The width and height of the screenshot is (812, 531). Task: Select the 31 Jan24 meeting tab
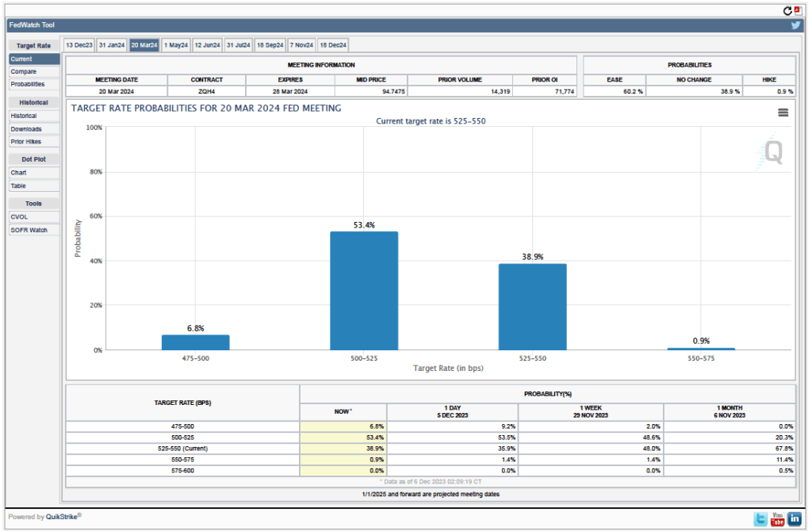(x=111, y=45)
